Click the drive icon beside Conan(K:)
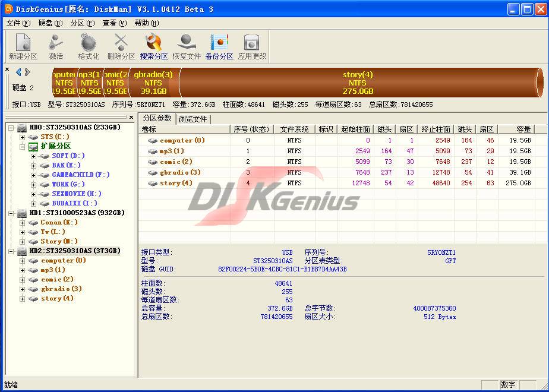Viewport: 549px width, 392px height. [33, 223]
